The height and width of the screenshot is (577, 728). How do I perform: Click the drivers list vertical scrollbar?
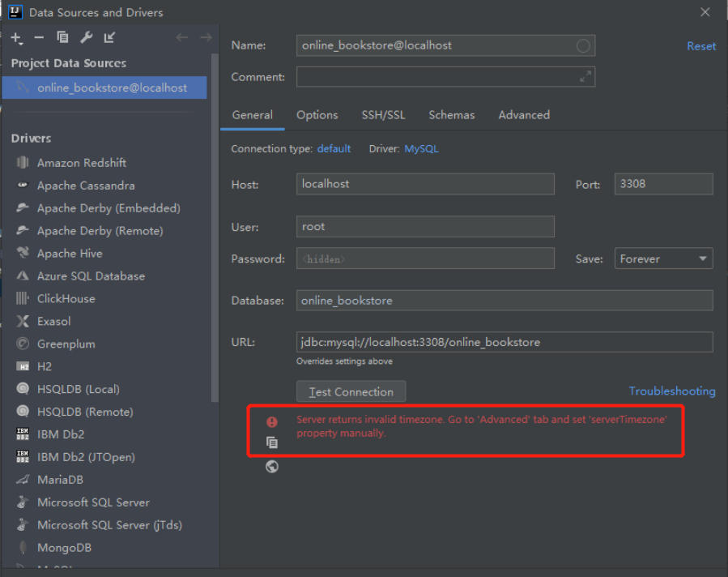(x=215, y=228)
